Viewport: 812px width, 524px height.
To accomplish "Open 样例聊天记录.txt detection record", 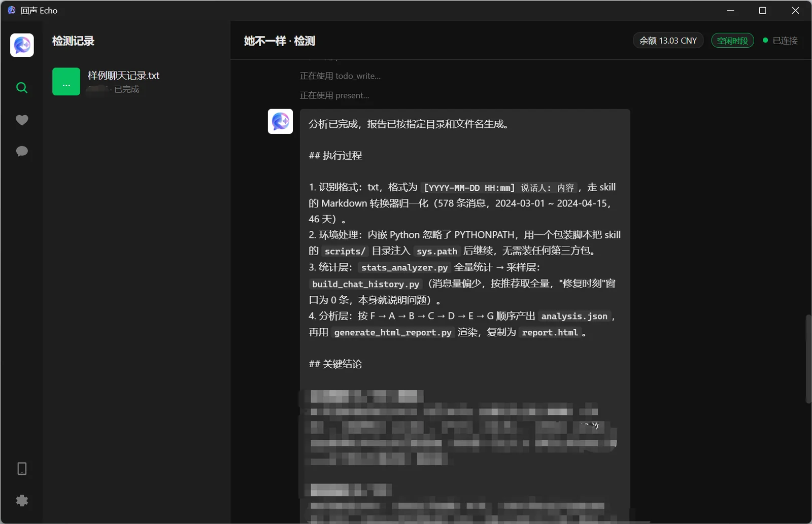I will coord(137,82).
